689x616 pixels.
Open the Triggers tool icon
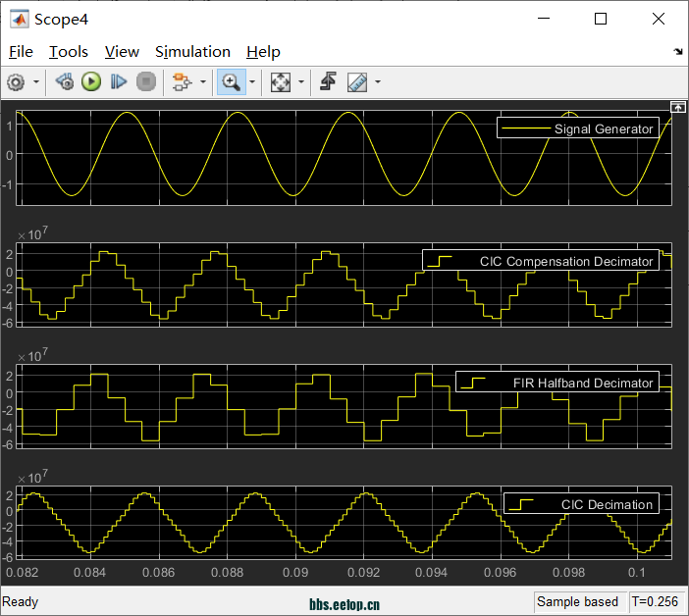pyautogui.click(x=328, y=81)
